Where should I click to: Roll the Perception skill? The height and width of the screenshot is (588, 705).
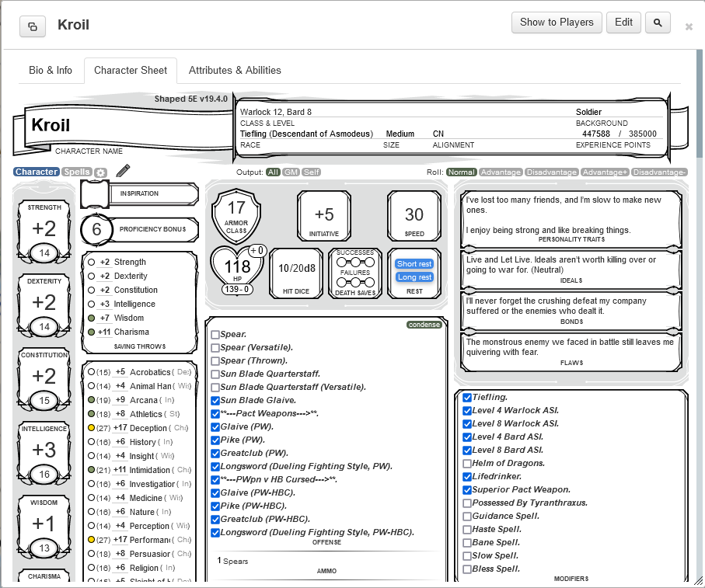click(x=149, y=526)
